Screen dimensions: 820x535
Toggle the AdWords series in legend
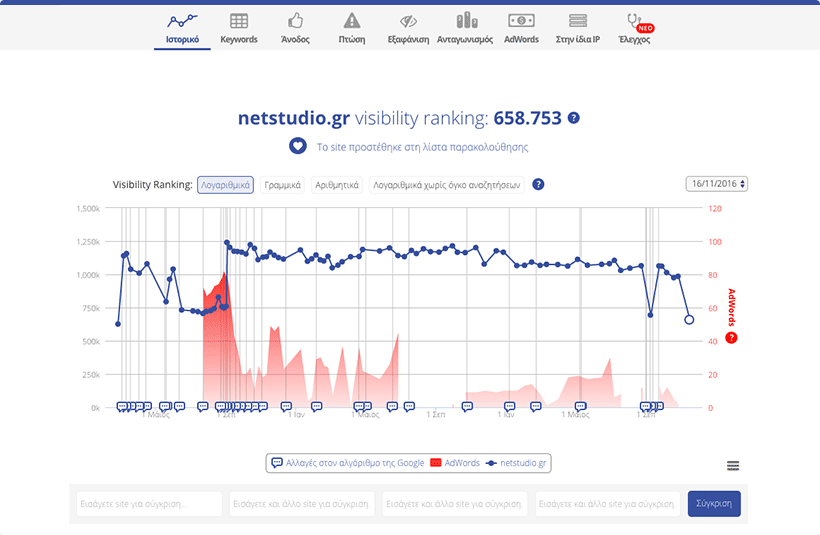tap(454, 463)
